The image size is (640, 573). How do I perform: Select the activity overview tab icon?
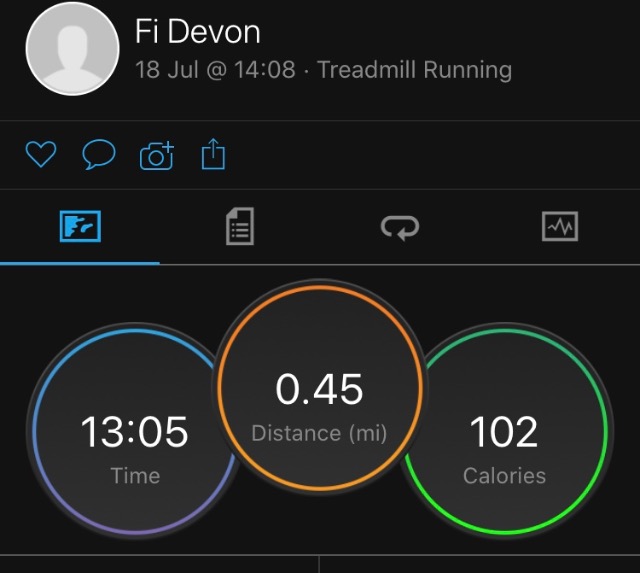(80, 226)
